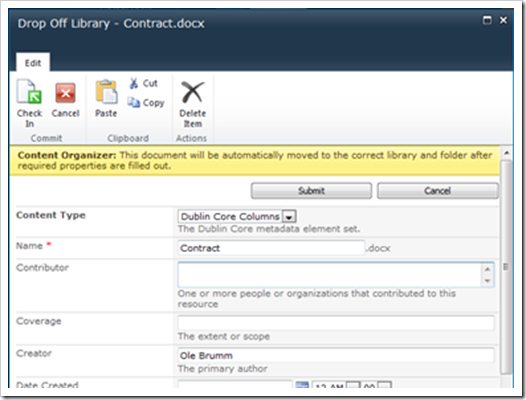Switch to the Edit ribbon tab

pyautogui.click(x=33, y=63)
